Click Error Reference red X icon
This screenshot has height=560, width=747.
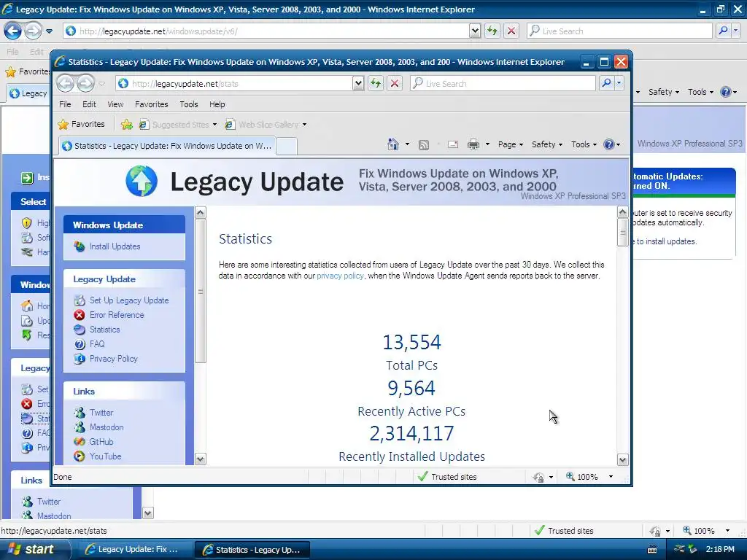pyautogui.click(x=79, y=315)
